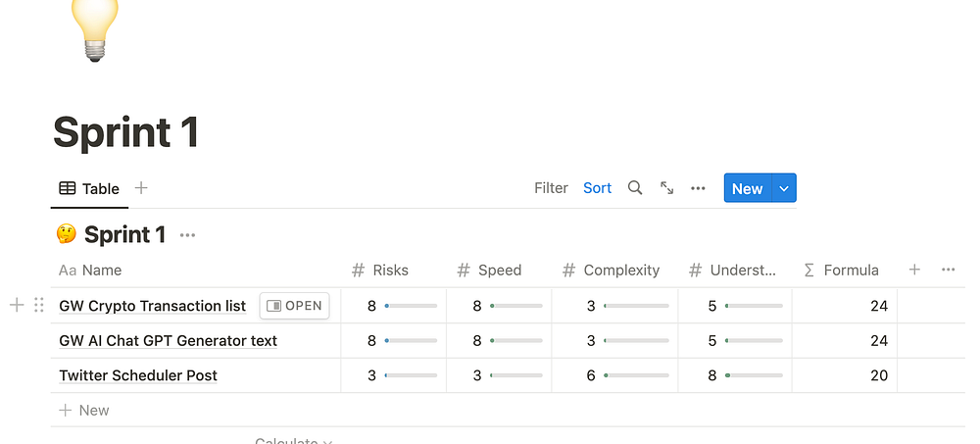Open GW Crypto Transaction list page

(x=295, y=306)
